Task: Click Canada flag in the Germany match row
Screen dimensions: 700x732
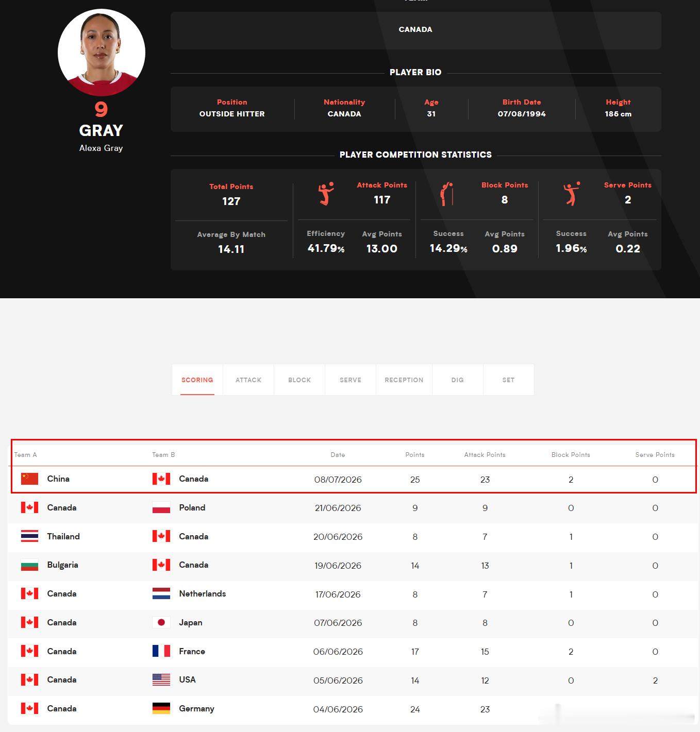Action: click(x=29, y=708)
